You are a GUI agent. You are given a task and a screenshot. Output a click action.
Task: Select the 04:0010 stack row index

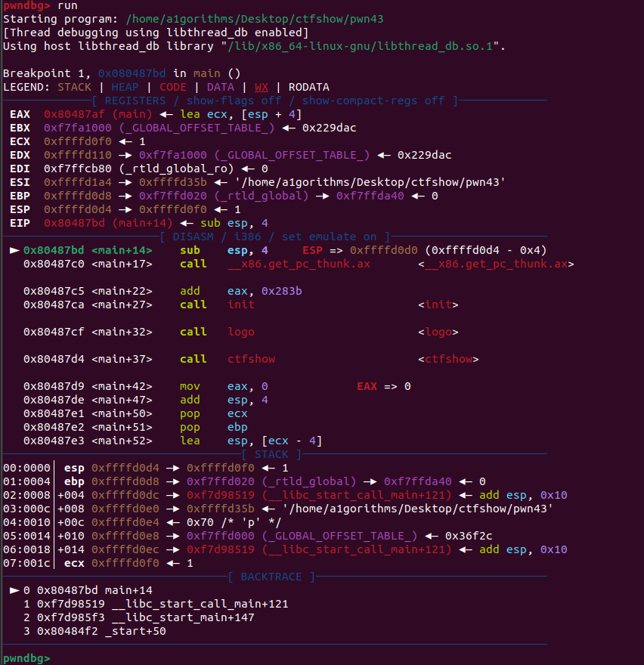[26, 522]
